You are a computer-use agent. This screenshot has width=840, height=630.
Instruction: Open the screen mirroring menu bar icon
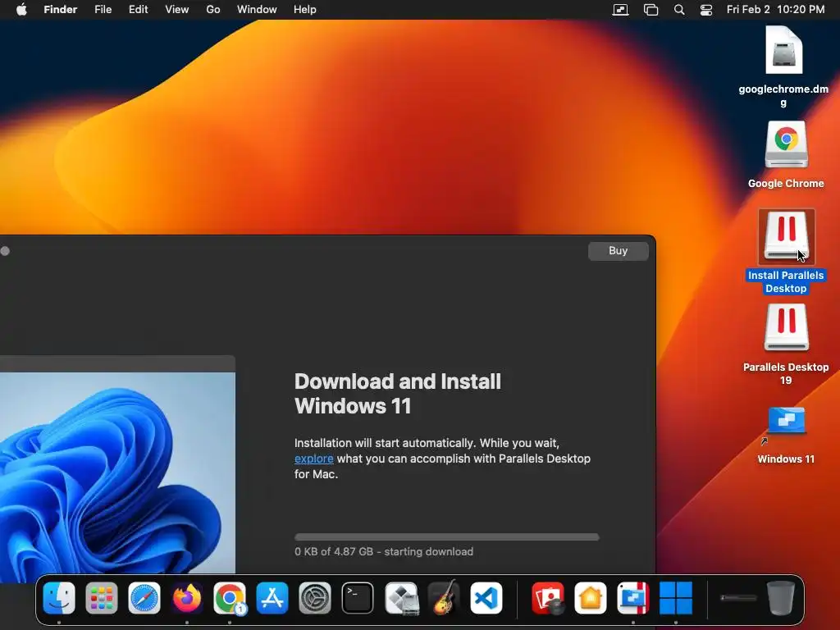(620, 10)
